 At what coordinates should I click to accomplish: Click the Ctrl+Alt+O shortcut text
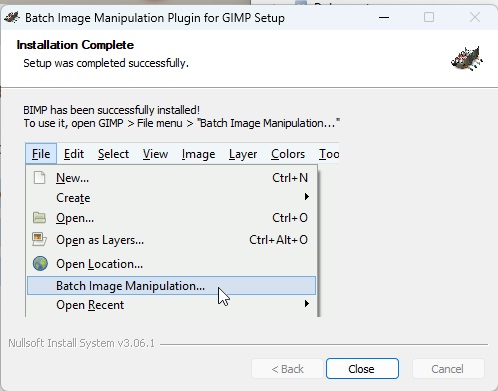pos(279,240)
